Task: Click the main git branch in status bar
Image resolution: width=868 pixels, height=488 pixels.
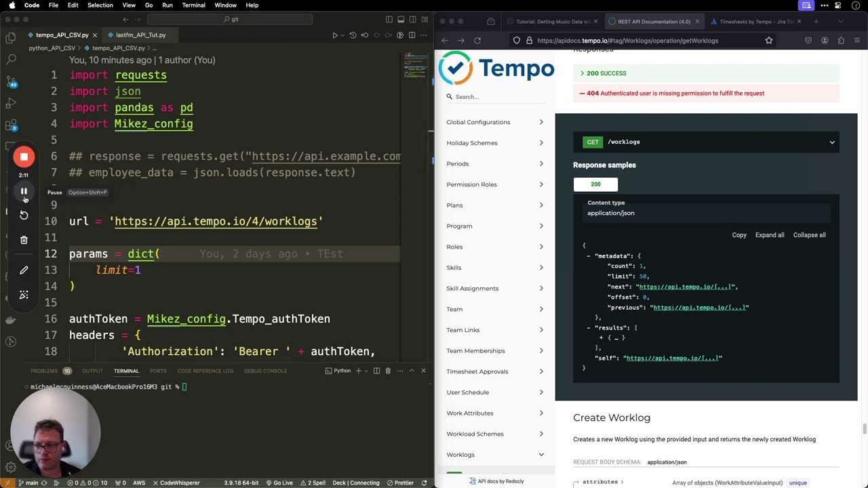Action: point(28,483)
